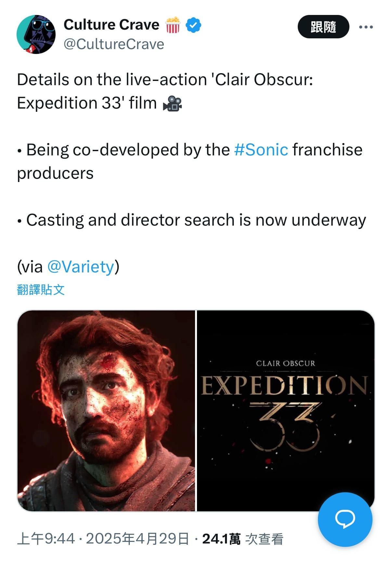The width and height of the screenshot is (392, 563).
Task: View the 24.1萬 次查看 view count
Action: [x=242, y=539]
